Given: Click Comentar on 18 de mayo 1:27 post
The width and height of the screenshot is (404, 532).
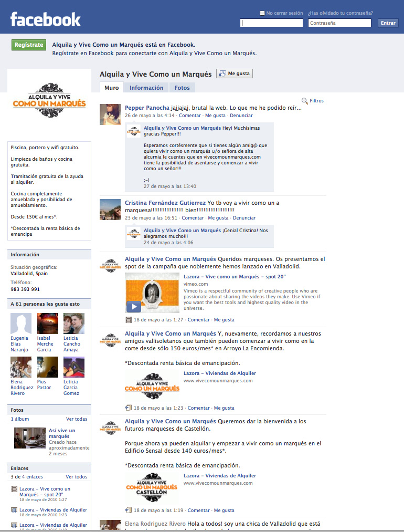Looking at the screenshot, I should tap(199, 320).
